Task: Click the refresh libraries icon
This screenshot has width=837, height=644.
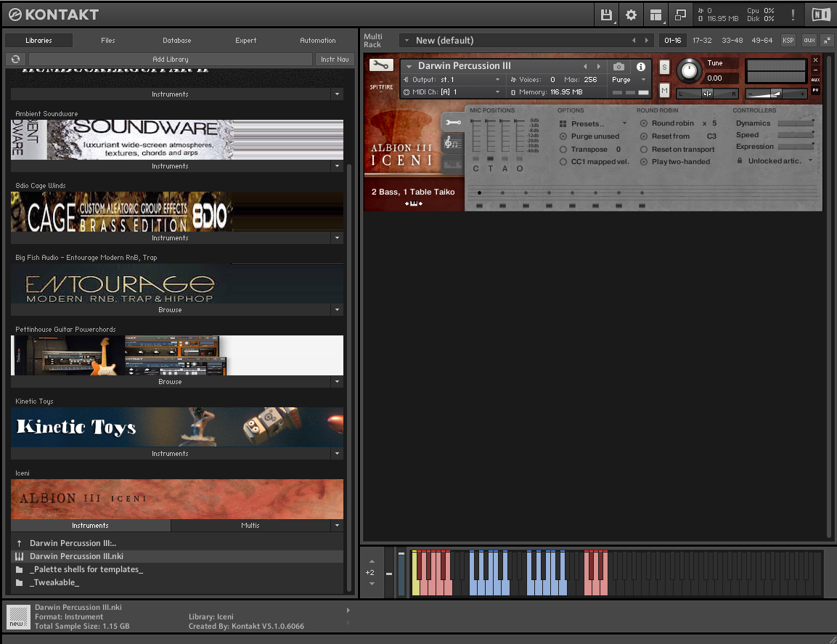Action: coord(15,60)
